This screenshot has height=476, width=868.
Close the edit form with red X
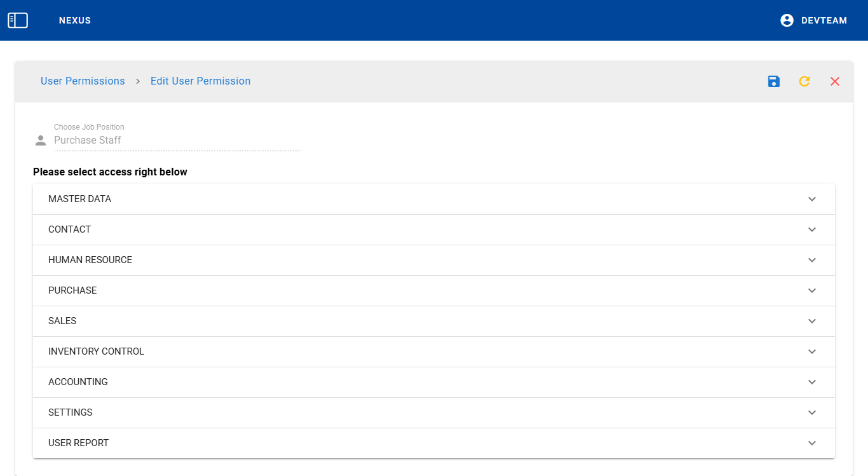point(835,81)
